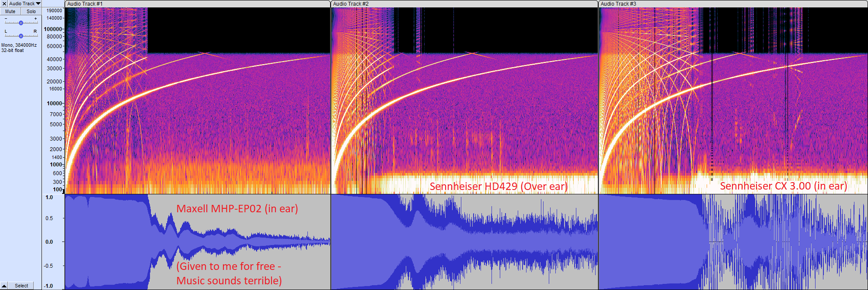868x290 pixels.
Task: Click inside Audio Track #3 waveform view
Action: (x=733, y=242)
